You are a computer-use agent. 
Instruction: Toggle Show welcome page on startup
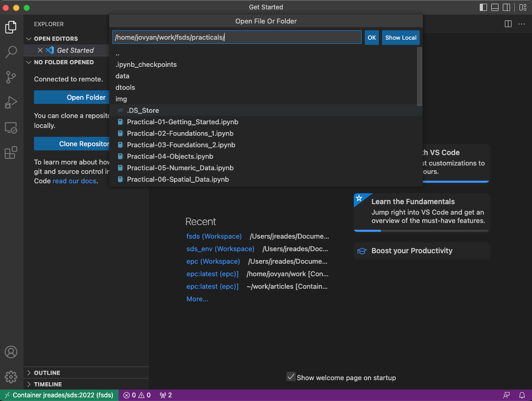[x=291, y=376]
